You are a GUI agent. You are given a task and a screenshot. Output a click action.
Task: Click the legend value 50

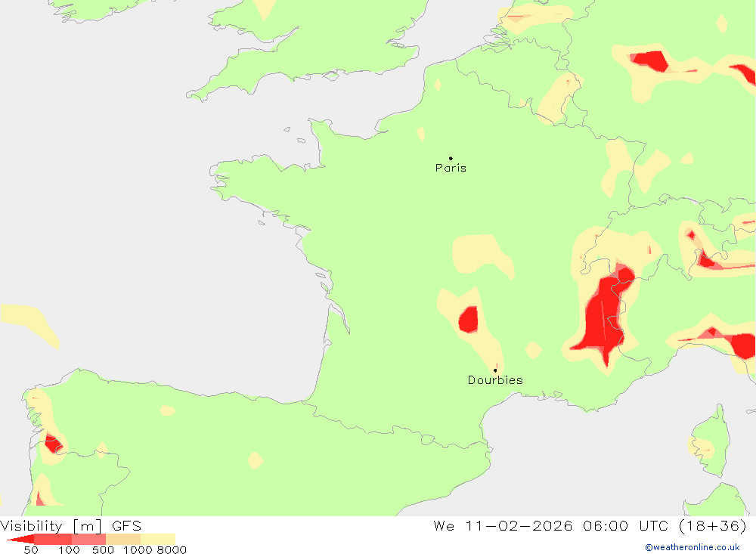click(31, 550)
